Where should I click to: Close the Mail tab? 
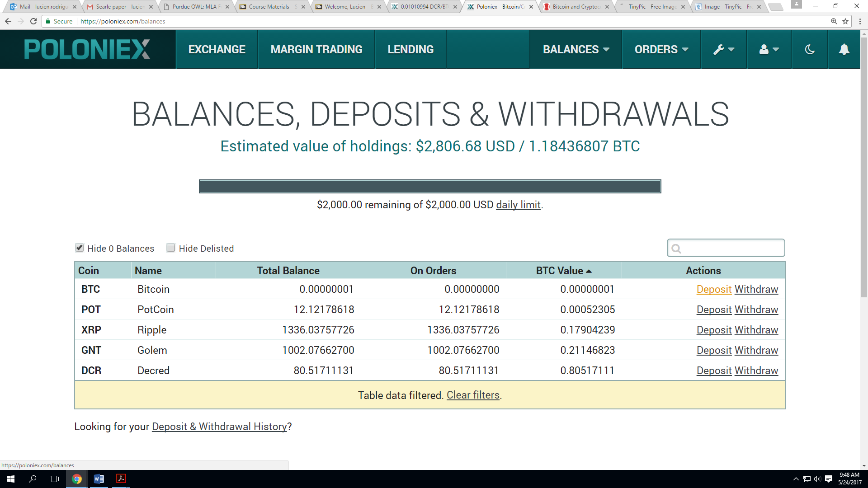(x=75, y=7)
